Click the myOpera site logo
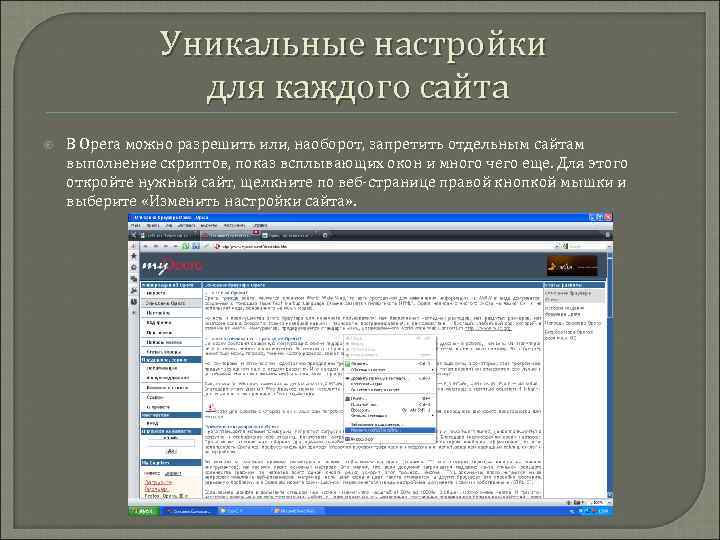This screenshot has width=720, height=540. 172,266
